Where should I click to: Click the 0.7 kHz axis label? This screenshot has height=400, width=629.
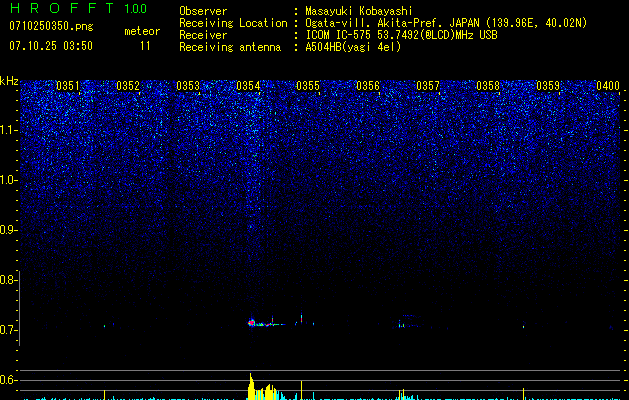click(x=7, y=330)
